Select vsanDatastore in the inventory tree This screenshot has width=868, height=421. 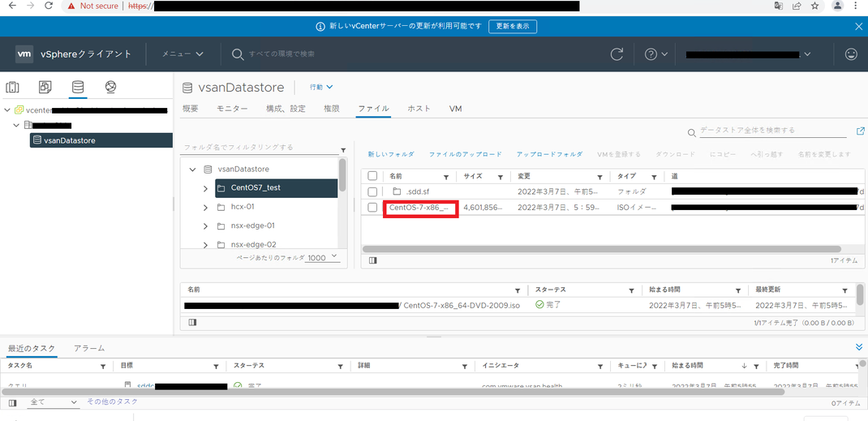click(101, 140)
